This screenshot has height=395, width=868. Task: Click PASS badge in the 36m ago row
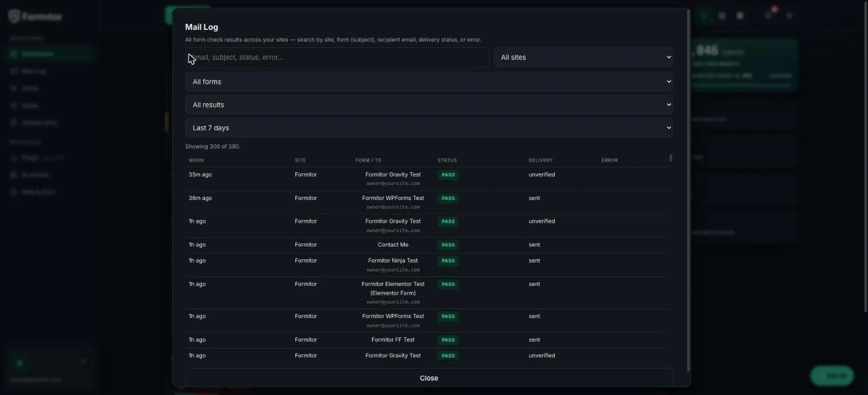click(448, 198)
